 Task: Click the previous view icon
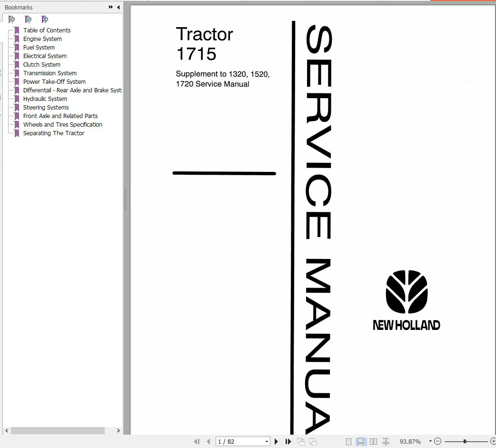[301, 441]
